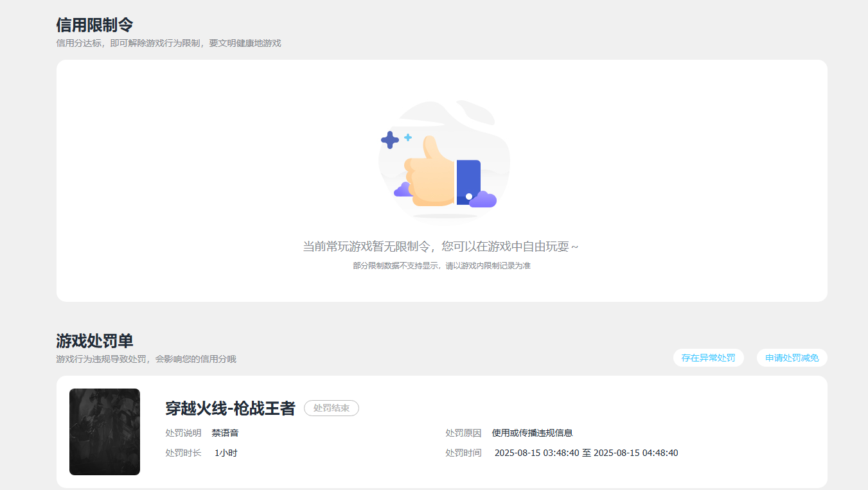Click the 当前常玩游戏暂无限制令 message

(x=441, y=247)
